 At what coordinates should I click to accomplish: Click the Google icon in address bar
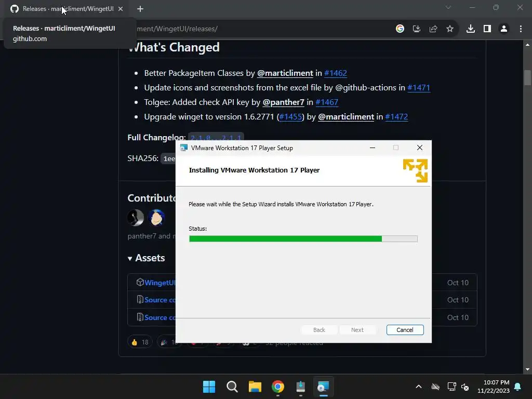coord(400,29)
